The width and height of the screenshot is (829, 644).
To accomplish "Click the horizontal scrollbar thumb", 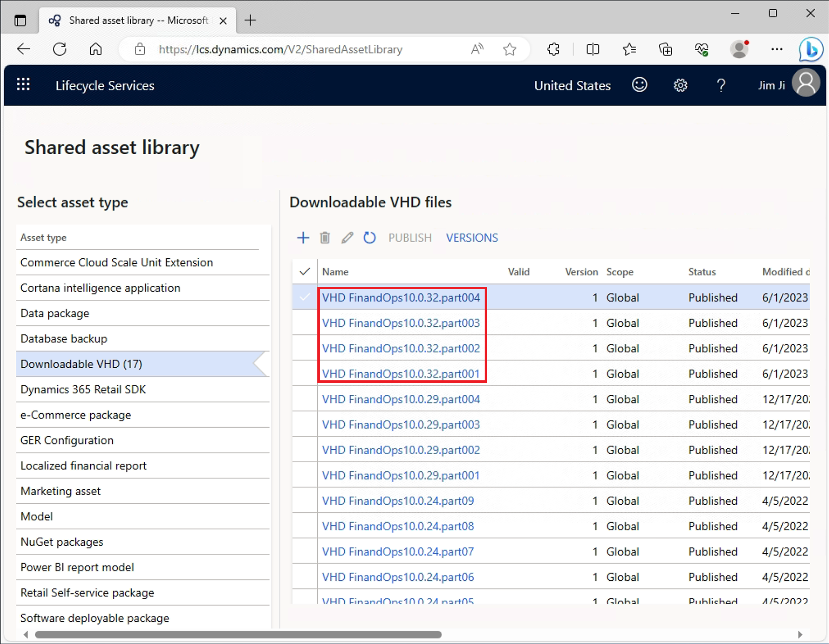I will [x=238, y=634].
